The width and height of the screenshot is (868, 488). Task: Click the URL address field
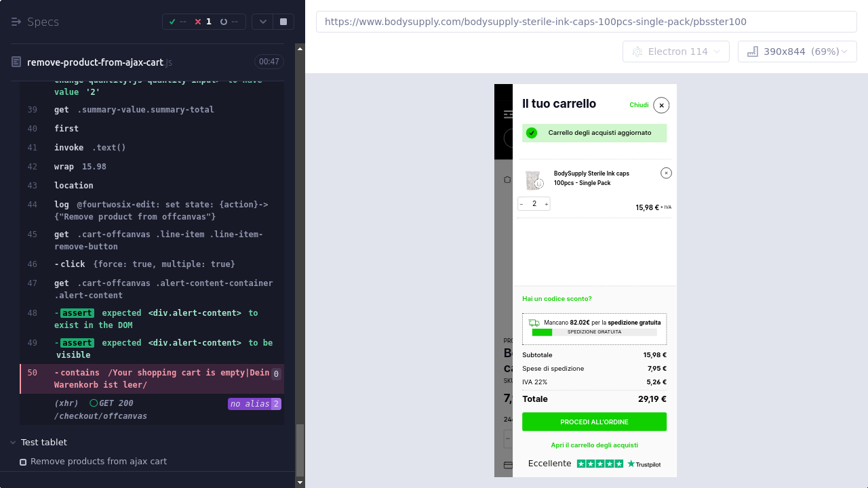click(586, 22)
